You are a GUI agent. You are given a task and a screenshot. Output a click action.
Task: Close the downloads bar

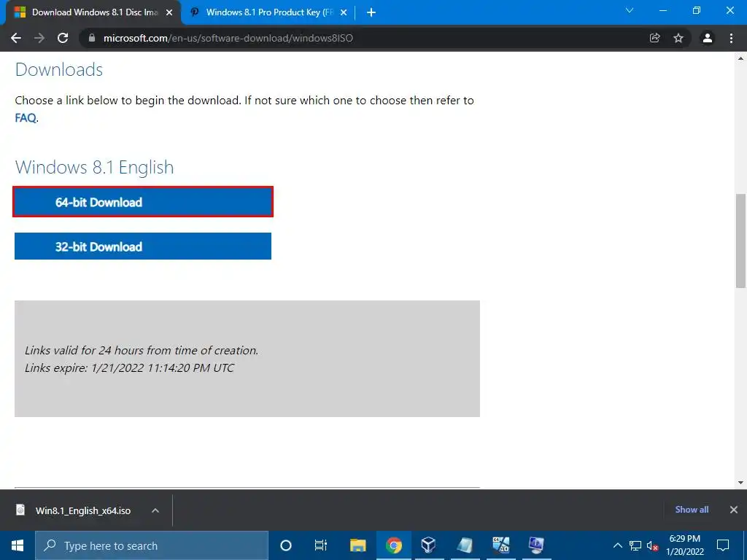tap(734, 510)
